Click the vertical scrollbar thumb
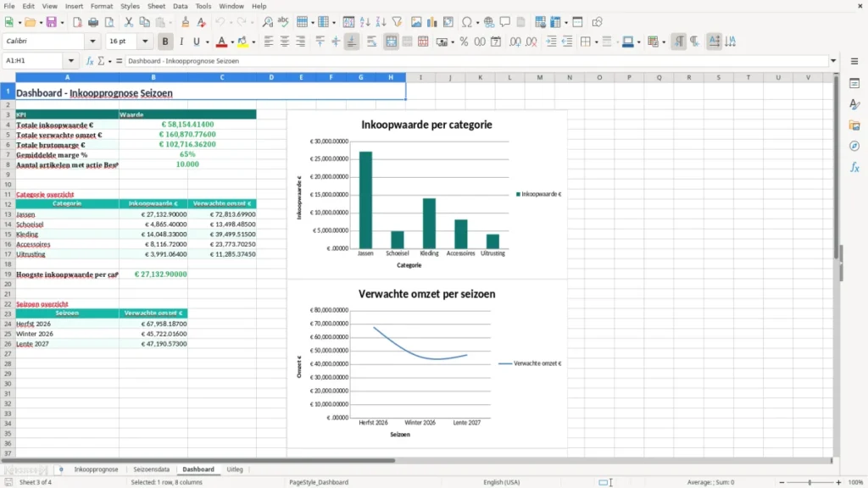The height and width of the screenshot is (488, 868). click(837, 167)
